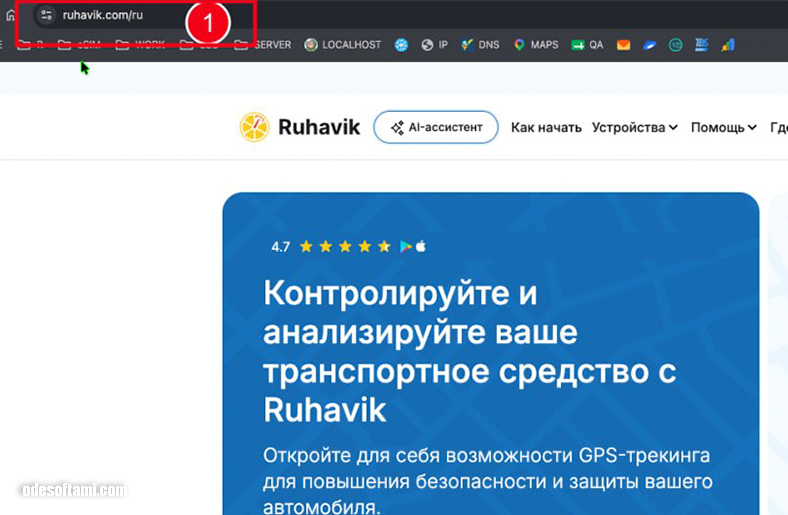
Task: Click the Ruhavik brand name link
Action: click(319, 127)
